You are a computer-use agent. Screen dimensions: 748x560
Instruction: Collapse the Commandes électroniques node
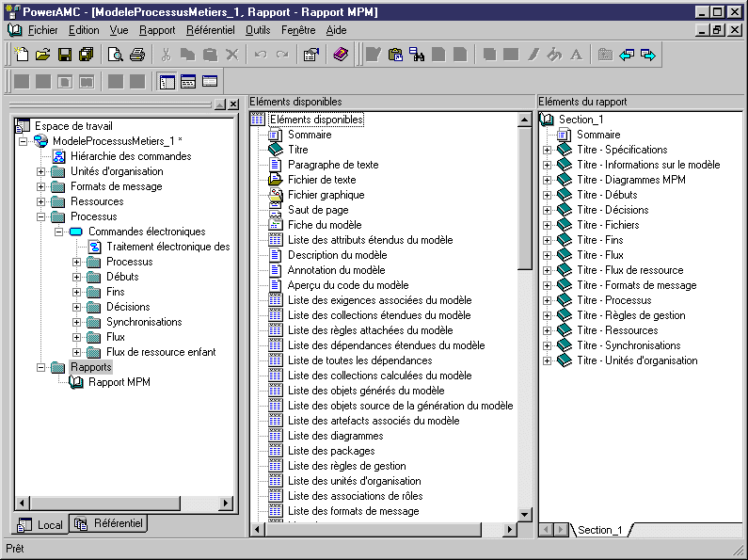tap(58, 232)
